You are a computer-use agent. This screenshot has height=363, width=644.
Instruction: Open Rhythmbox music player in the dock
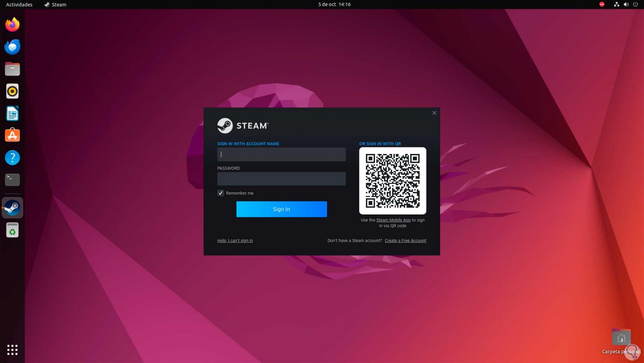pyautogui.click(x=12, y=91)
